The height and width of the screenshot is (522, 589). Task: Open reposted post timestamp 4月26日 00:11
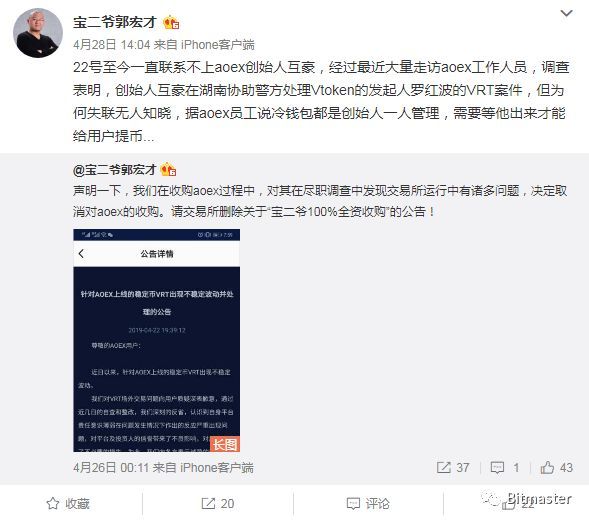(111, 468)
